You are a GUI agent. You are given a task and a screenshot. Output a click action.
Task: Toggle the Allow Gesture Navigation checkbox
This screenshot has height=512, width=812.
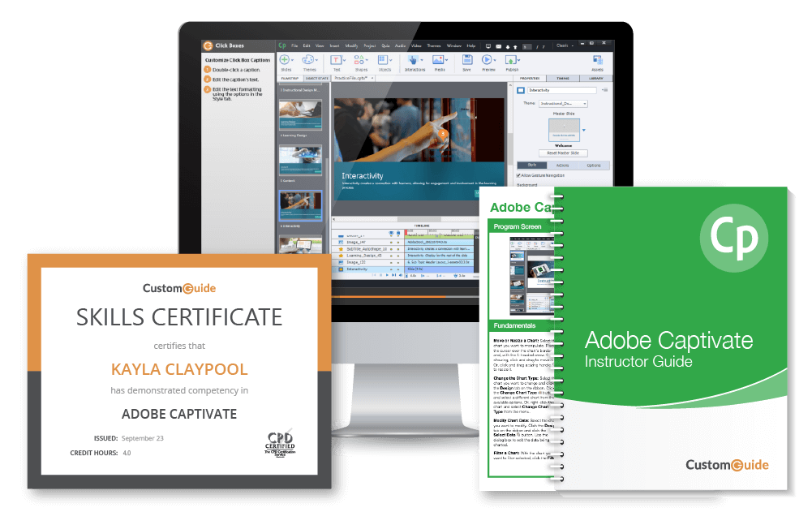(x=518, y=176)
